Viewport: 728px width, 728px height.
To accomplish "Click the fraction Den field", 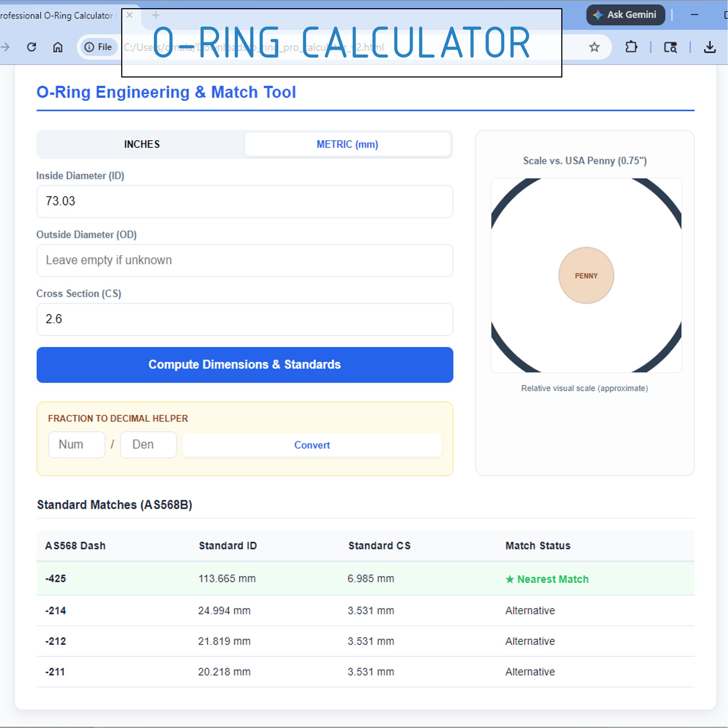I will pos(148,445).
